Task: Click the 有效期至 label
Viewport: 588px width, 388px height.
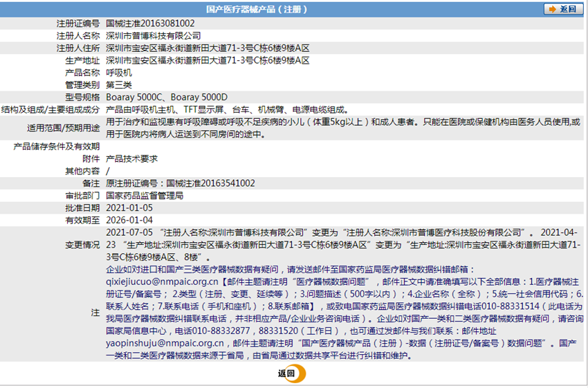Action: coord(82,220)
